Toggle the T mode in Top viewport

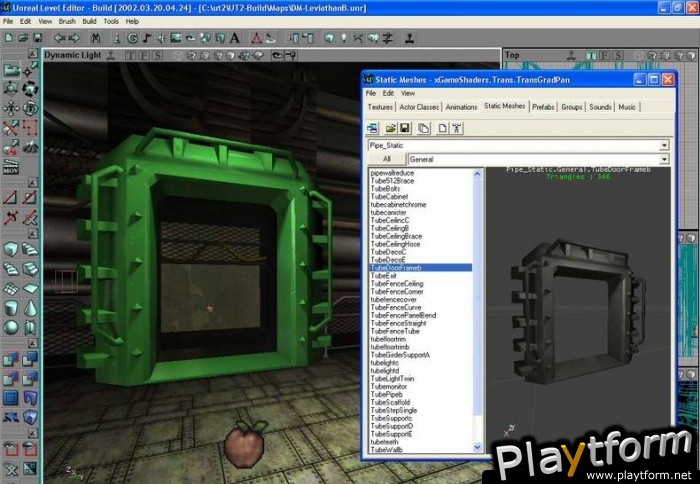pos(592,55)
